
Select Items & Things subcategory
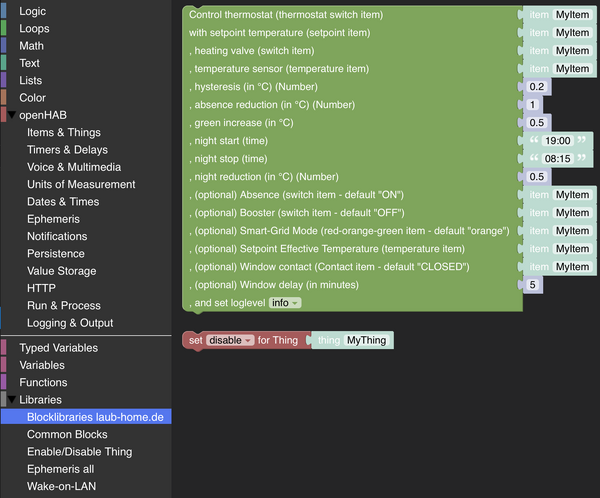click(x=63, y=133)
